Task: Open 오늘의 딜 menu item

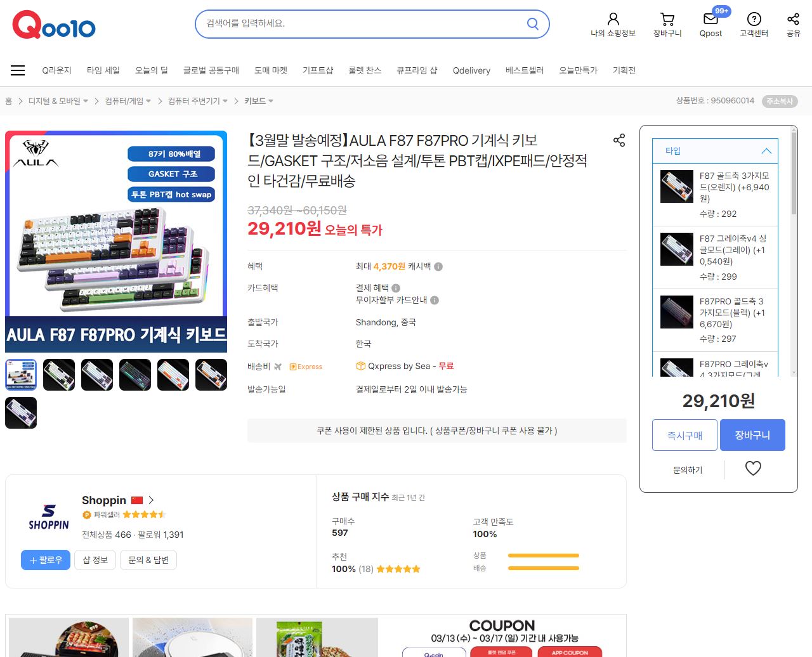Action: click(151, 70)
